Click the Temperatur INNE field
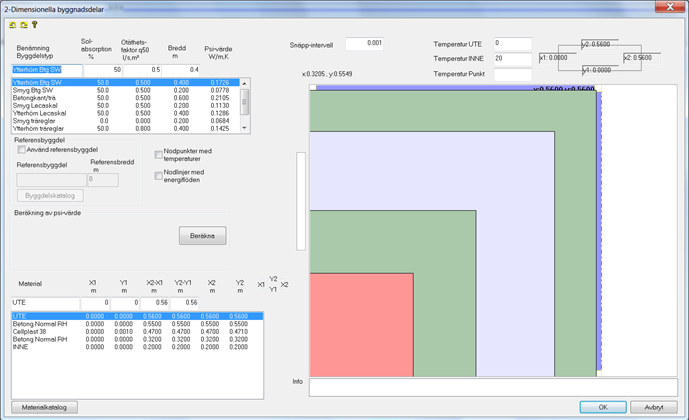Image resolution: width=689 pixels, height=420 pixels. point(513,58)
